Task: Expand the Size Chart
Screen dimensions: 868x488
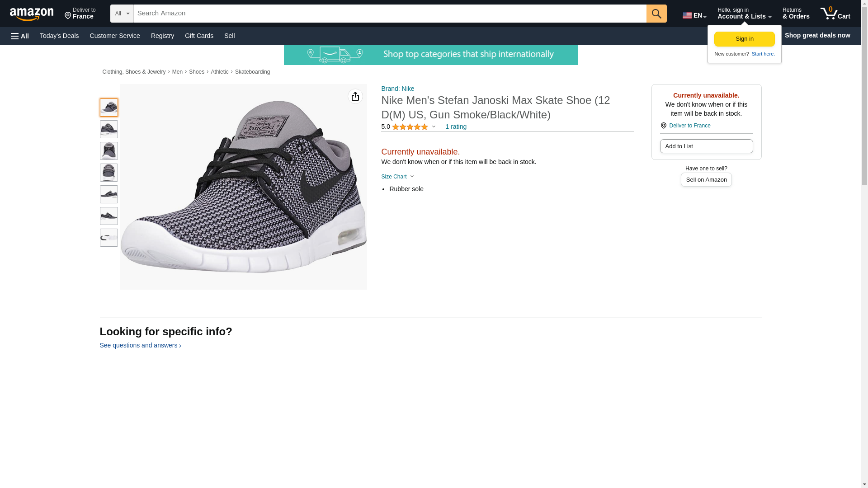Action: [397, 177]
